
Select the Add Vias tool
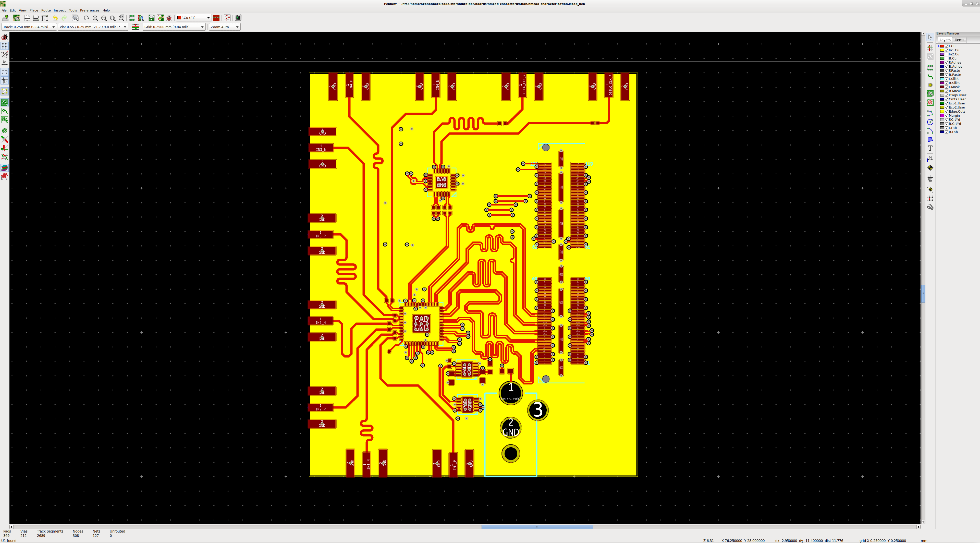pos(930,85)
